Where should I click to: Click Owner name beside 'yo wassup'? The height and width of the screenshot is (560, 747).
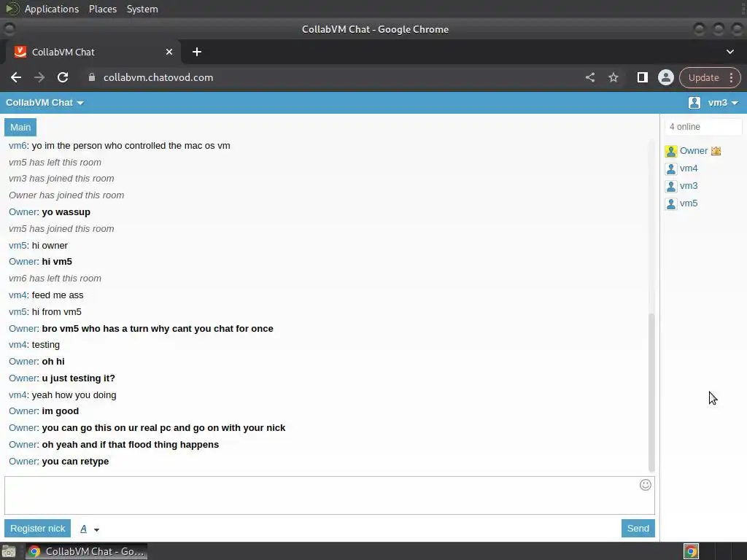(23, 212)
